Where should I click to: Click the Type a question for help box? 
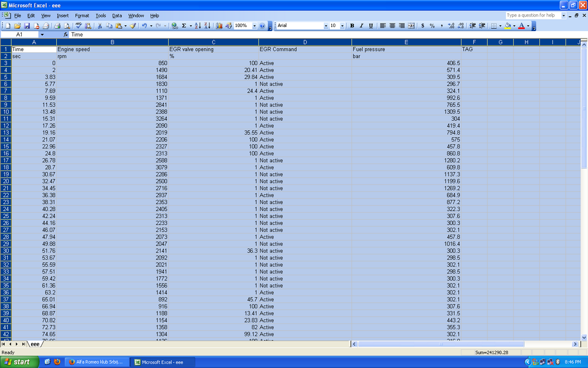tap(533, 16)
